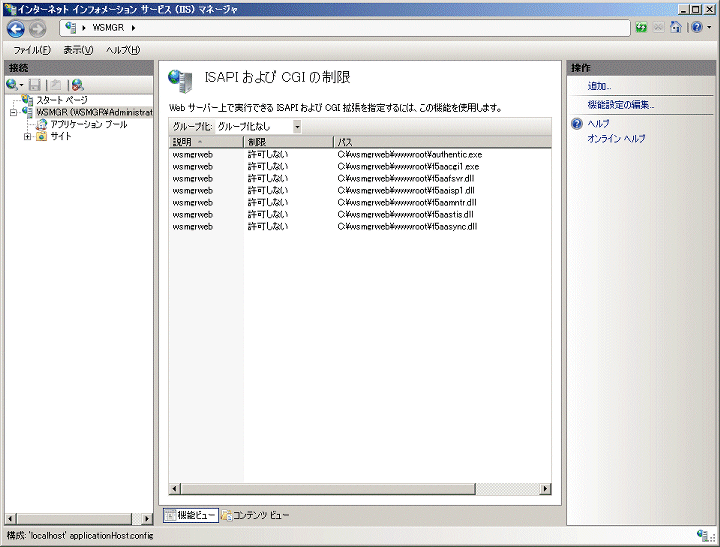
Task: Switch to コンテンツ ビュー tab
Action: tap(255, 515)
